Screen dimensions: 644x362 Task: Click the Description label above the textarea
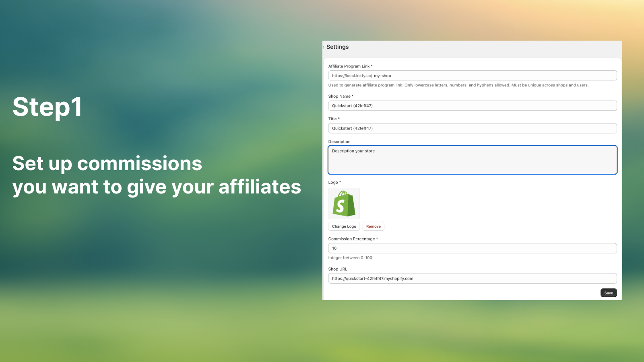click(339, 142)
